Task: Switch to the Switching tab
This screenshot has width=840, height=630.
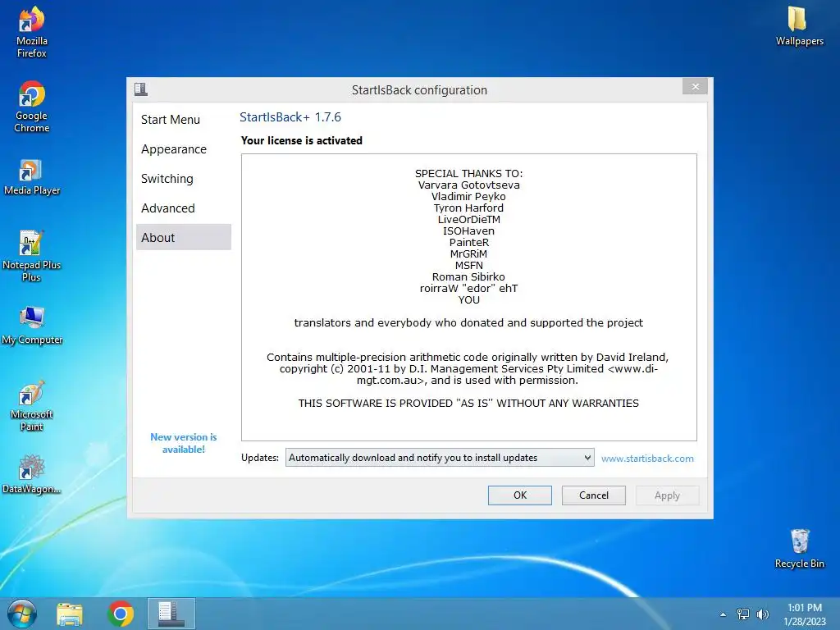Action: pyautogui.click(x=183, y=178)
